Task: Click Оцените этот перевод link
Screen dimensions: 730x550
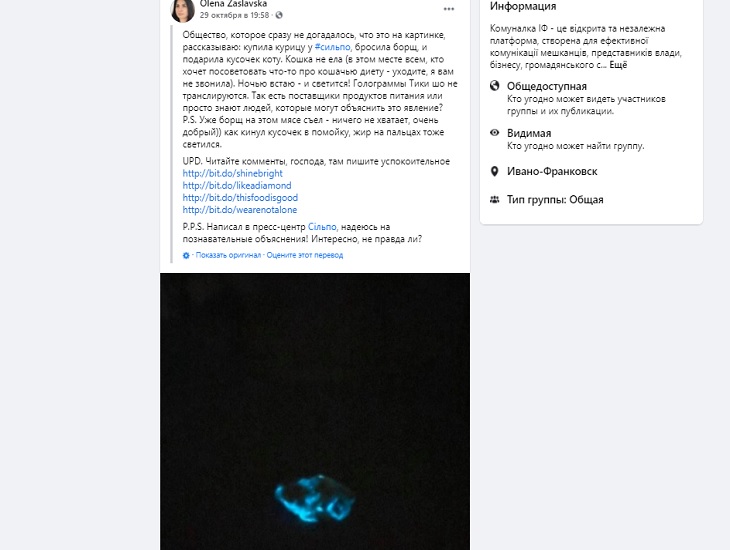Action: (305, 255)
